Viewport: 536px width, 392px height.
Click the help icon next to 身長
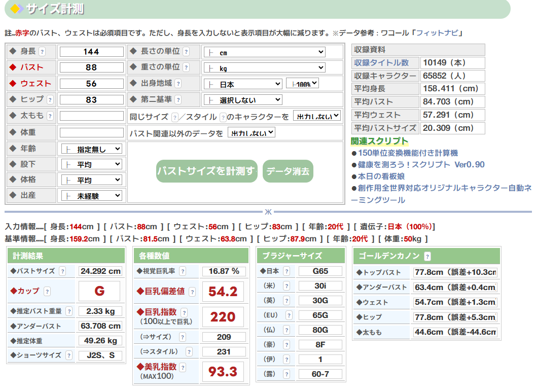(x=42, y=52)
